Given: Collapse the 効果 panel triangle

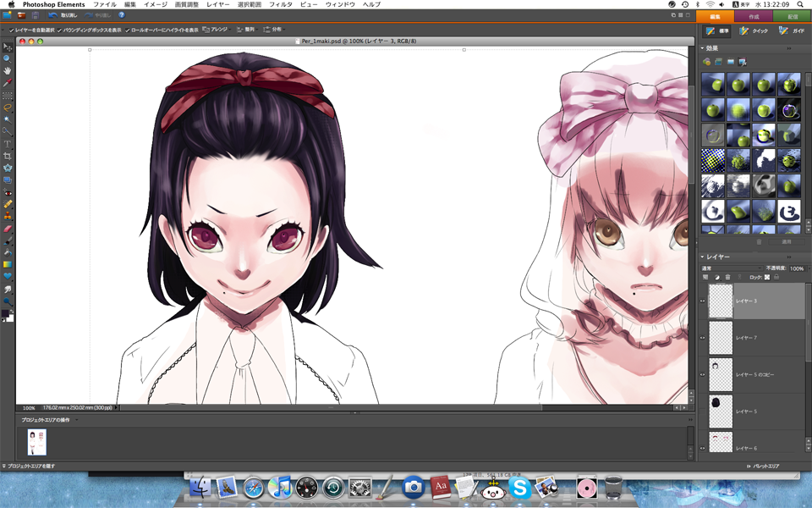Looking at the screenshot, I should [703, 48].
